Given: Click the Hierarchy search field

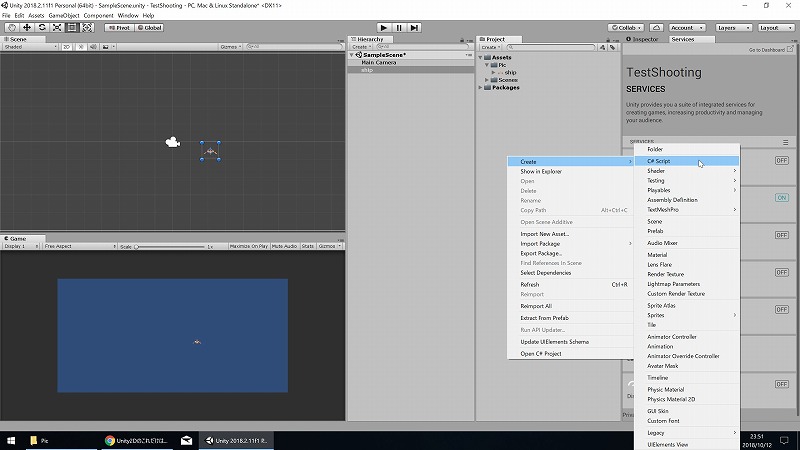Looking at the screenshot, I should point(421,46).
